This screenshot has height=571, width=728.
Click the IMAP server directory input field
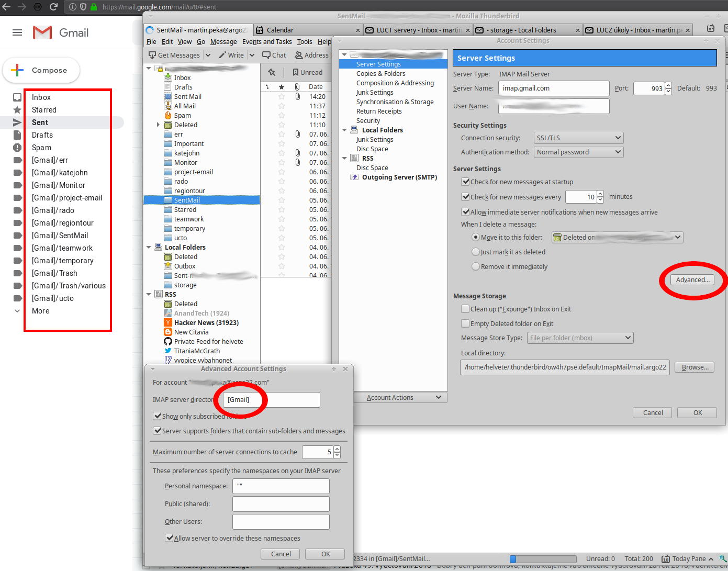271,399
